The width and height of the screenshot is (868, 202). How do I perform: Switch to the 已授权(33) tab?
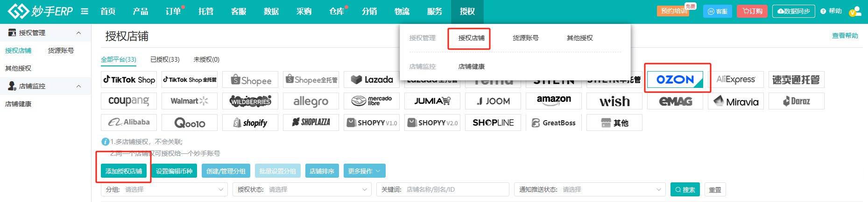[x=165, y=59]
